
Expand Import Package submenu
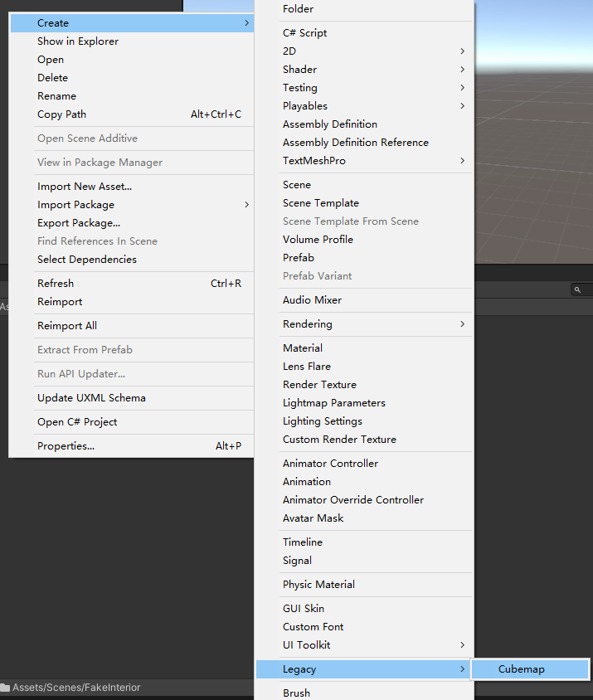(x=132, y=205)
